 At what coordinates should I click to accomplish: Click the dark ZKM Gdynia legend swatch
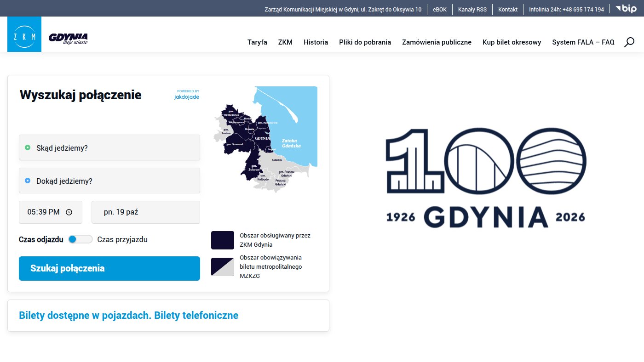coord(223,240)
